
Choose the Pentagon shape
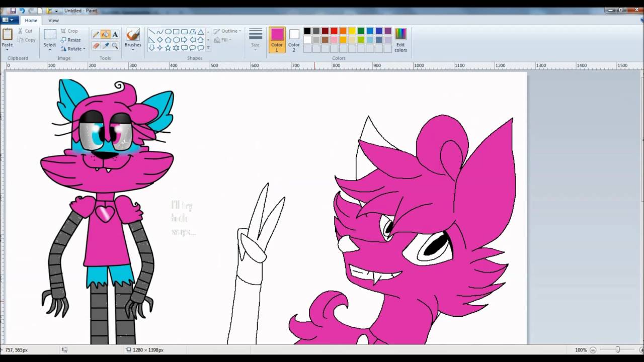click(168, 40)
